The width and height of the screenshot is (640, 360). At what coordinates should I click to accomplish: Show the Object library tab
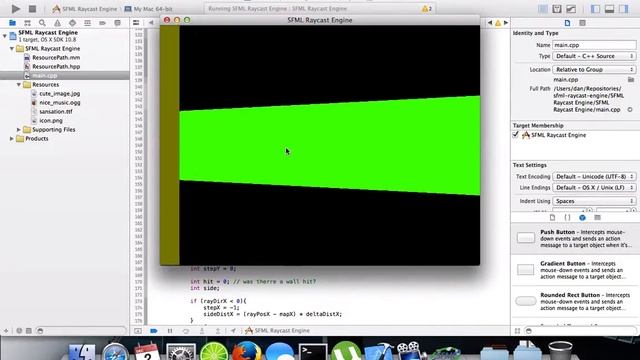(582, 218)
